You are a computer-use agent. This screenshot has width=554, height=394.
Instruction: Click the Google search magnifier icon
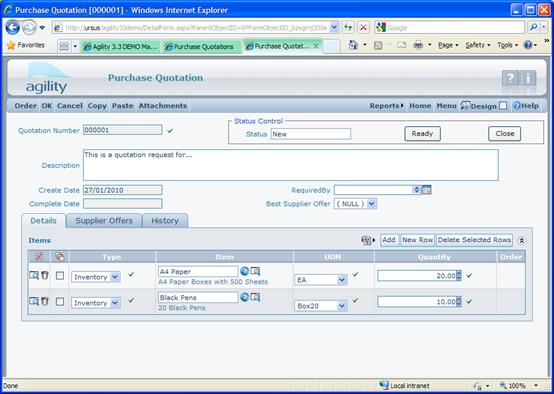click(x=534, y=27)
